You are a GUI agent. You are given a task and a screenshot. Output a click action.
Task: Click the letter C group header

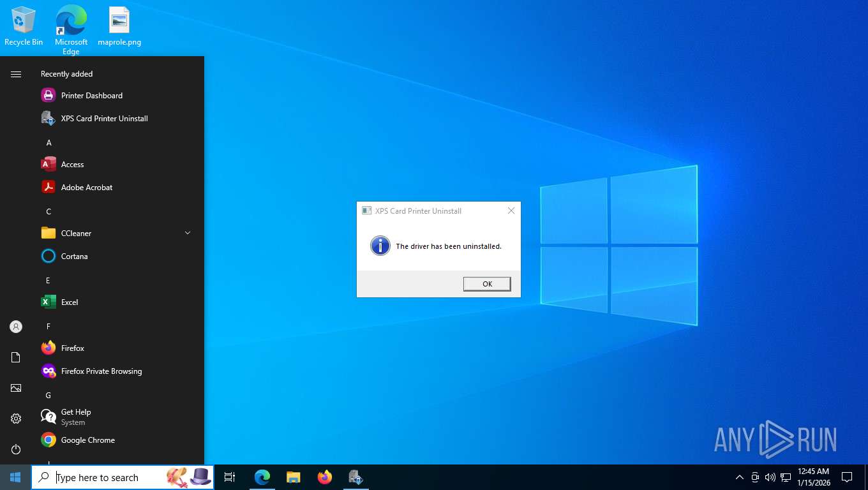click(49, 212)
